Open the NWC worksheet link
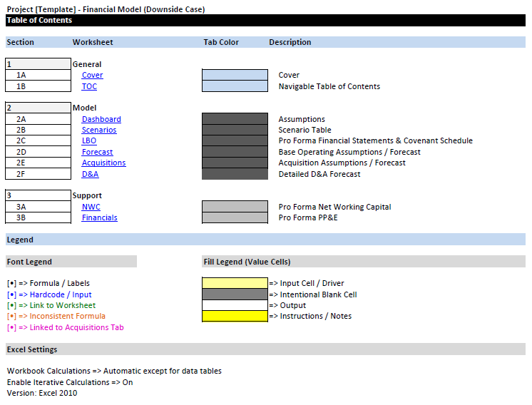Image resolution: width=532 pixels, height=405 pixels. point(91,207)
